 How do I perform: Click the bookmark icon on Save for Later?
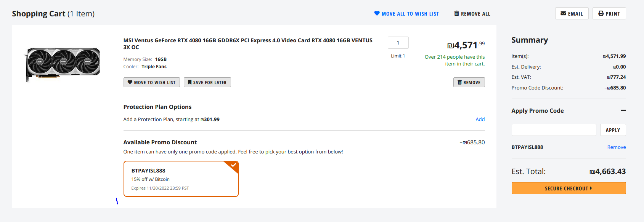point(190,82)
